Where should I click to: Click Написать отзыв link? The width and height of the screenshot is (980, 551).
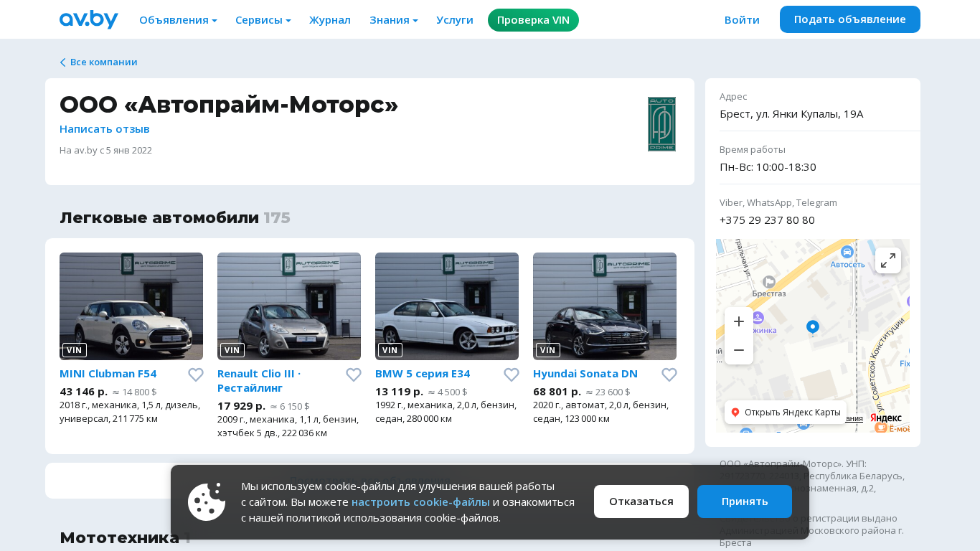[105, 129]
